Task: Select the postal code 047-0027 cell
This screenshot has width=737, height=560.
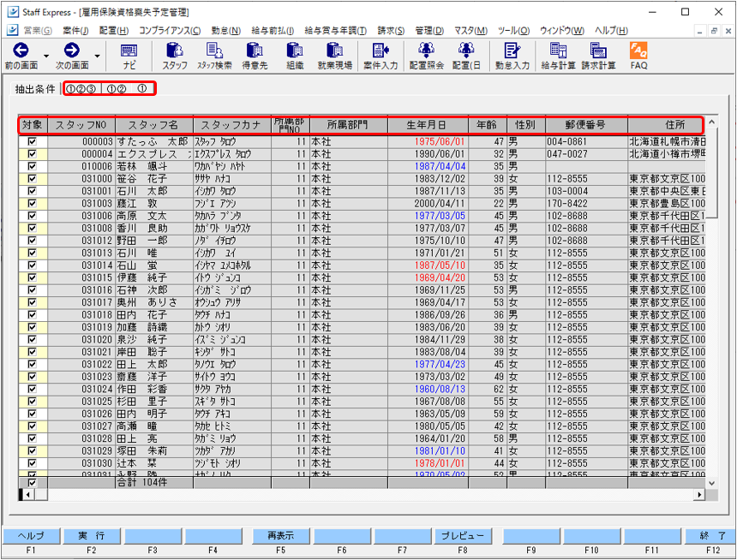Action: 586,154
